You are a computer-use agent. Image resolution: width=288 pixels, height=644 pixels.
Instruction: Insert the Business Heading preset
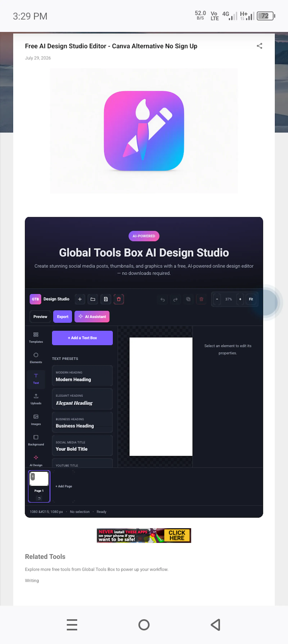(x=82, y=423)
